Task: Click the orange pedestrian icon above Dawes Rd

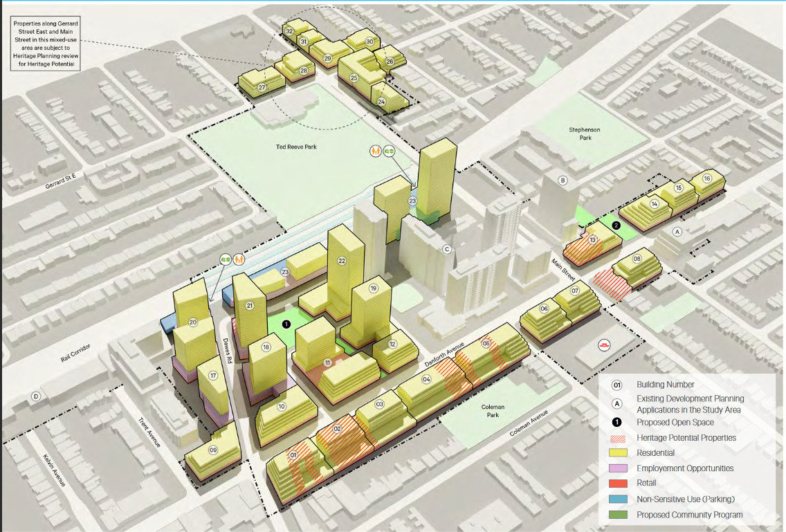Action: tap(239, 259)
